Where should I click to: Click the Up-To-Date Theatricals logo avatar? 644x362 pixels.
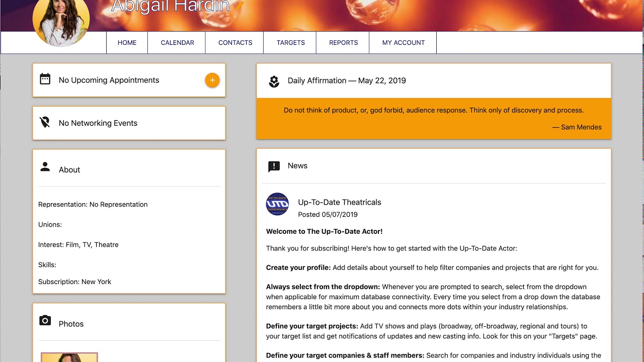pos(277,204)
